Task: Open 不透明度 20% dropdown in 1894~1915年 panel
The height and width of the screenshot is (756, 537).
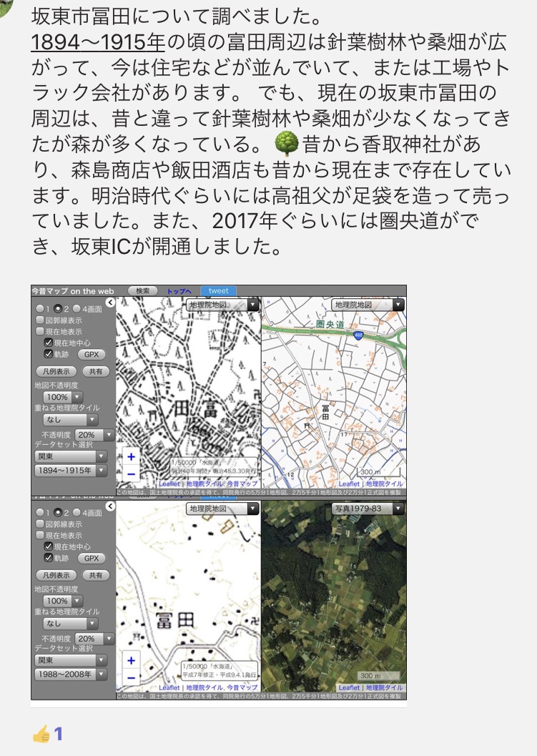Action: pyautogui.click(x=94, y=434)
